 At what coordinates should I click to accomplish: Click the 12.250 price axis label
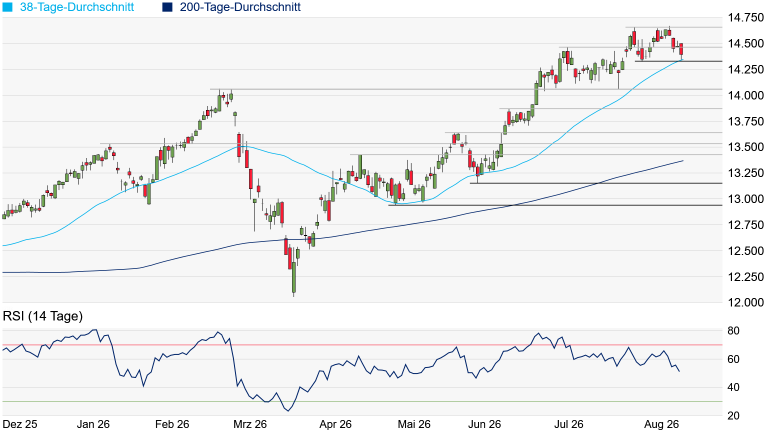click(x=745, y=277)
